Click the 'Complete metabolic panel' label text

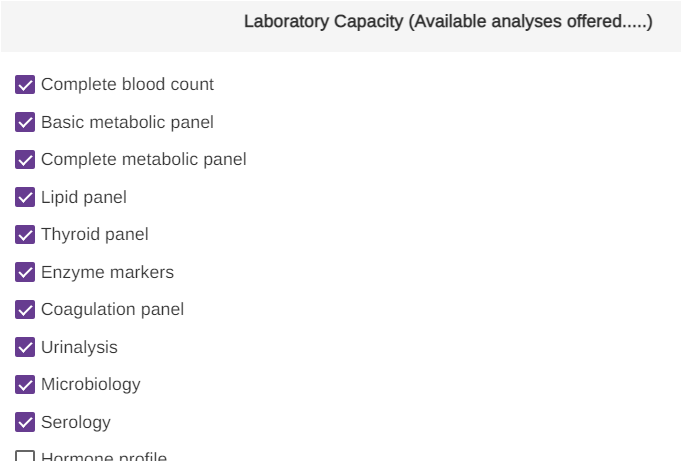(143, 160)
